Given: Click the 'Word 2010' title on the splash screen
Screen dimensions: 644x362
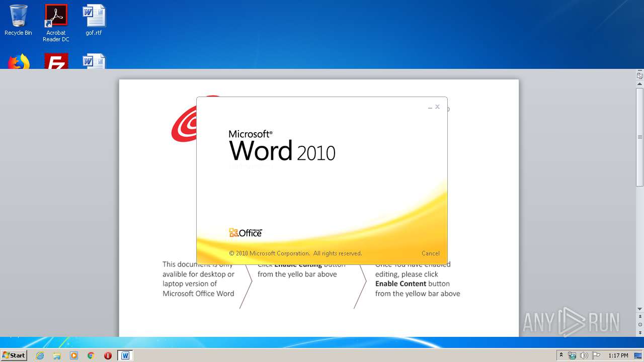Looking at the screenshot, I should click(282, 150).
